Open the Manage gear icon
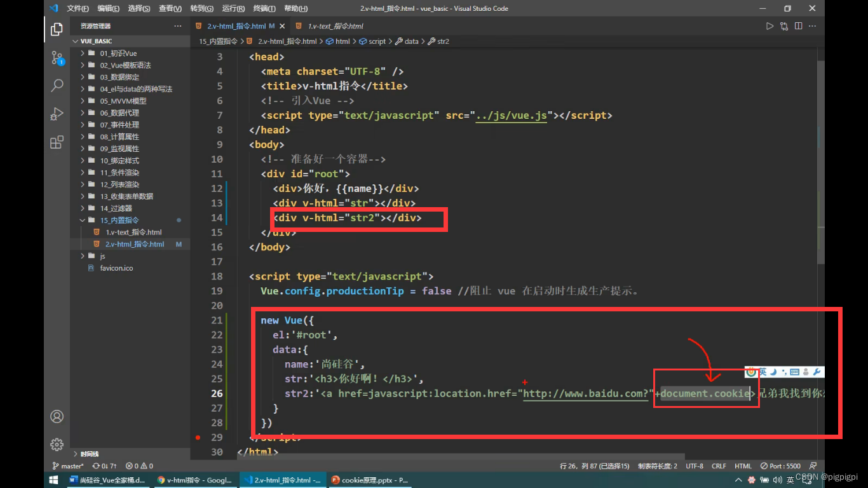868x488 pixels. pyautogui.click(x=57, y=444)
